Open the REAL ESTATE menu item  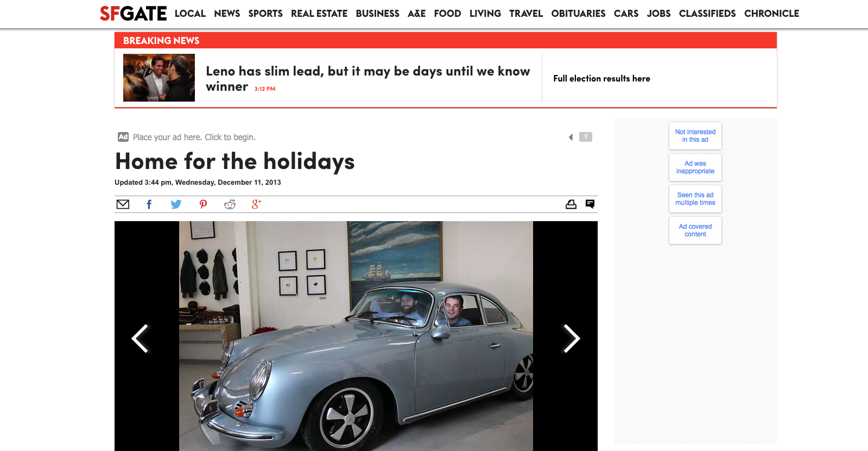tap(319, 14)
